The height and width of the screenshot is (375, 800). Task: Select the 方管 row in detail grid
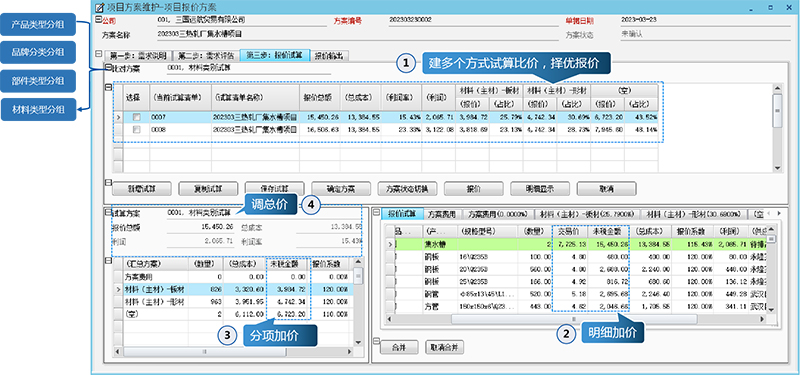pos(577,307)
